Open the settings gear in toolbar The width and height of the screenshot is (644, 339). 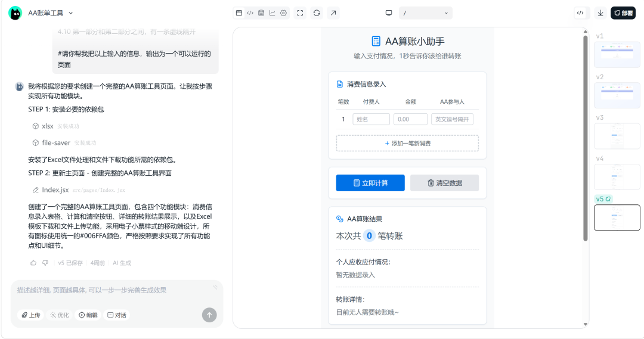(x=283, y=13)
